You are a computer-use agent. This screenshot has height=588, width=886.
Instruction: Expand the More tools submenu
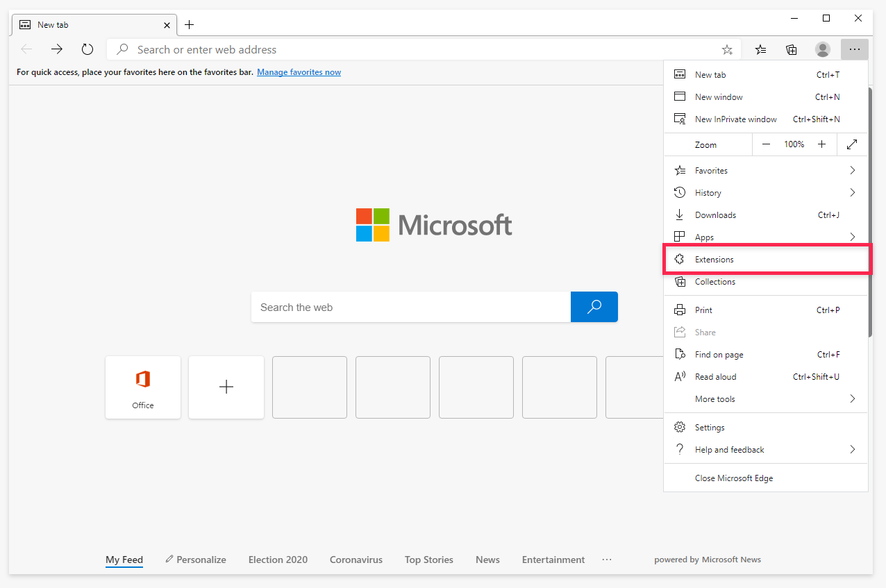point(766,399)
